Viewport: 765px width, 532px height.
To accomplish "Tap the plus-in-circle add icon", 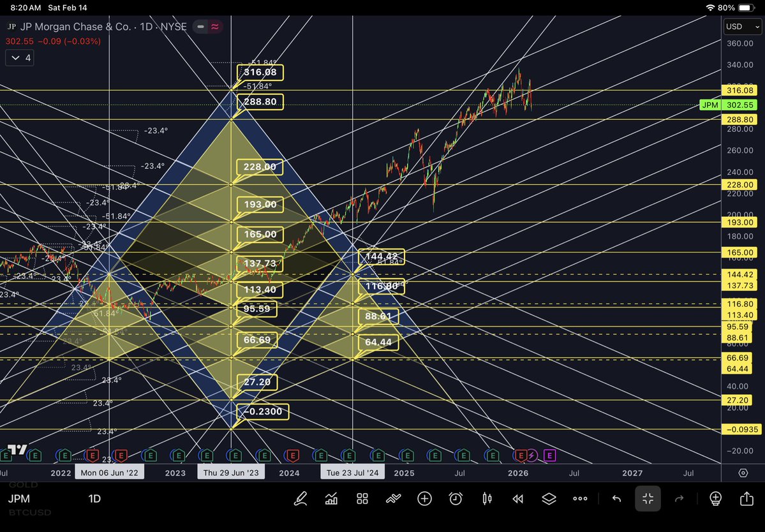I will coord(424,498).
